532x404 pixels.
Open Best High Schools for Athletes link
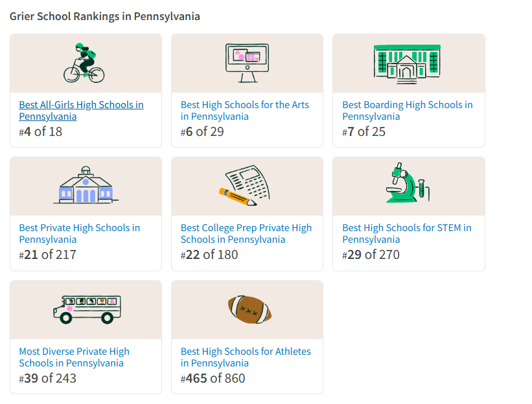(246, 357)
